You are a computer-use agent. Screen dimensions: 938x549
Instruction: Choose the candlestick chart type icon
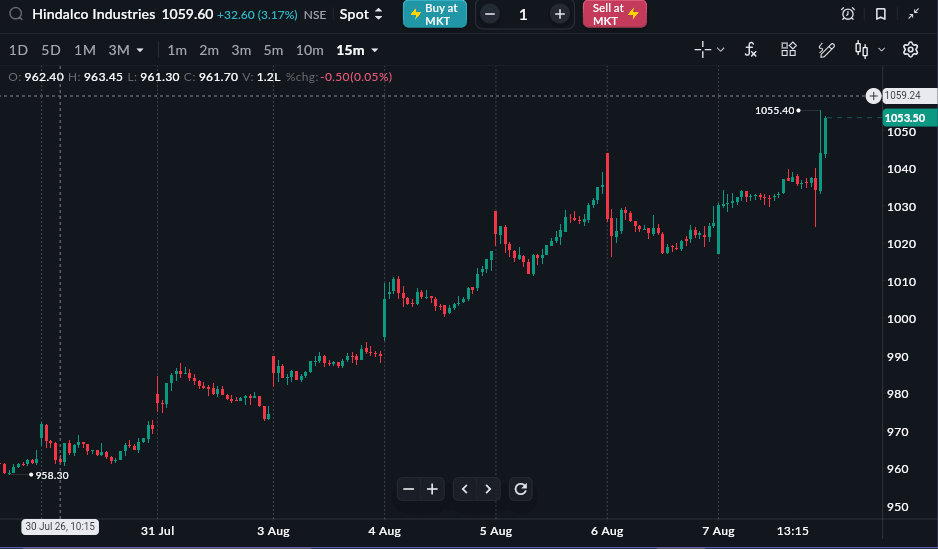861,50
